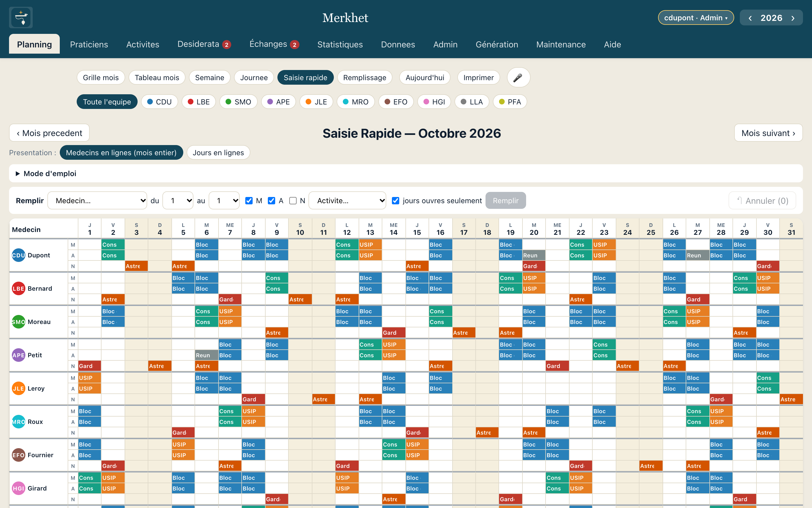Activate the microphone voice input button
This screenshot has width=812, height=508.
[518, 78]
